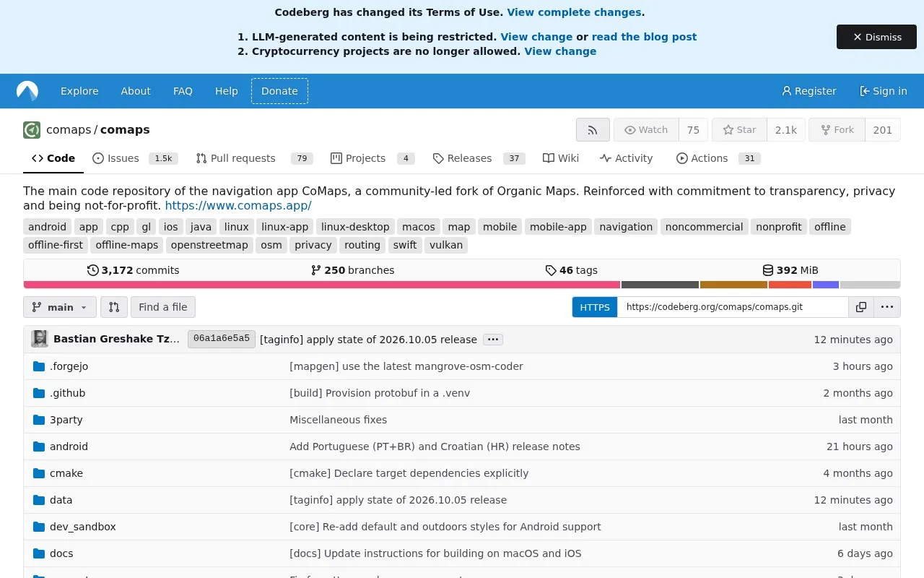This screenshot has width=924, height=578.
Task: Click the fork count 201
Action: point(883,130)
